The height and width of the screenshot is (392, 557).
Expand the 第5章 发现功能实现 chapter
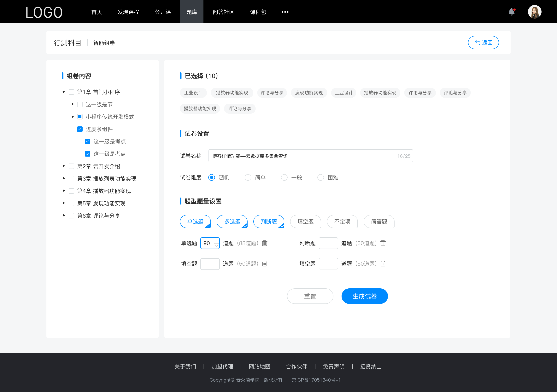[63, 203]
